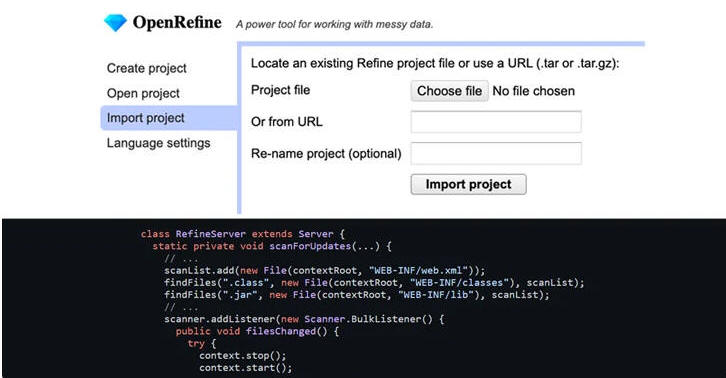The height and width of the screenshot is (378, 726).
Task: Click the class RefineServer code line
Action: click(243, 234)
